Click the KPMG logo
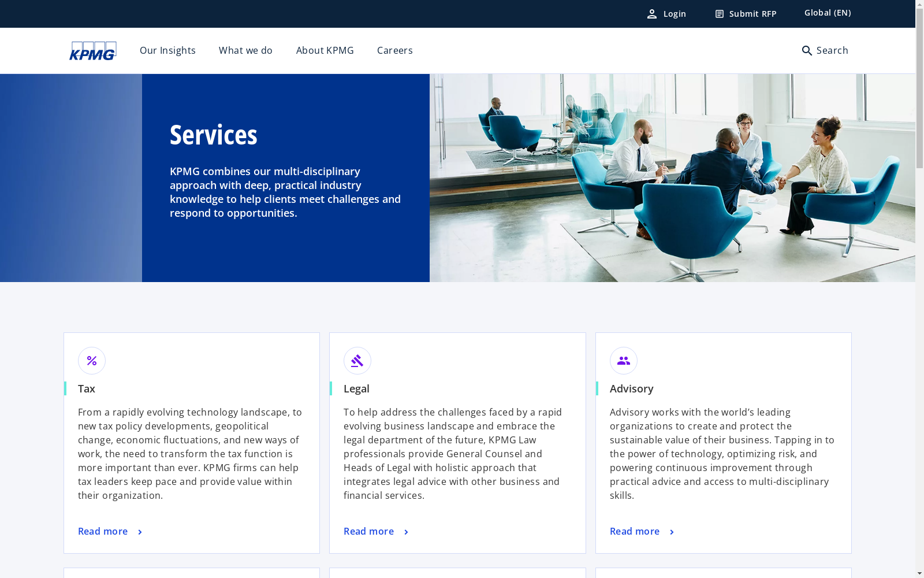Image resolution: width=924 pixels, height=578 pixels. [x=93, y=51]
